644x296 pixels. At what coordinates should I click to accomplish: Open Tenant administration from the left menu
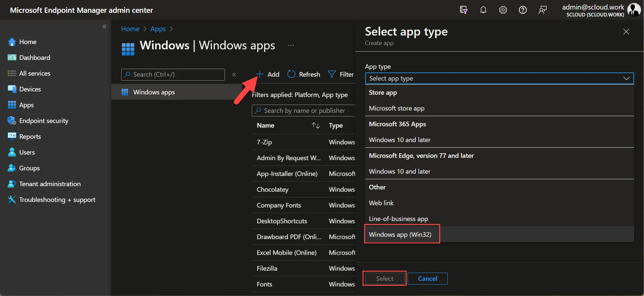[x=50, y=184]
